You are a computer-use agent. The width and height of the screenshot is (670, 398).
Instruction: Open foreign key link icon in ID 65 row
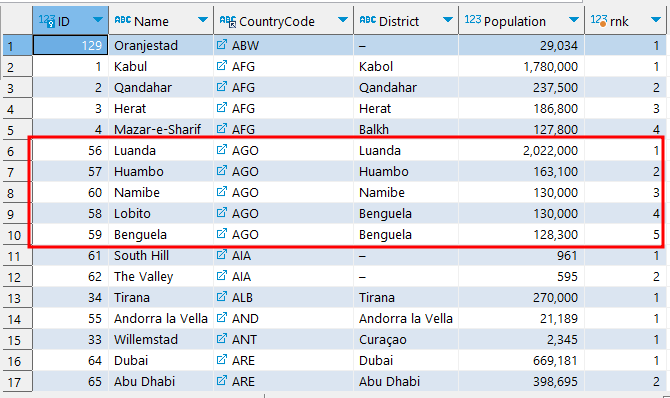pos(222,380)
